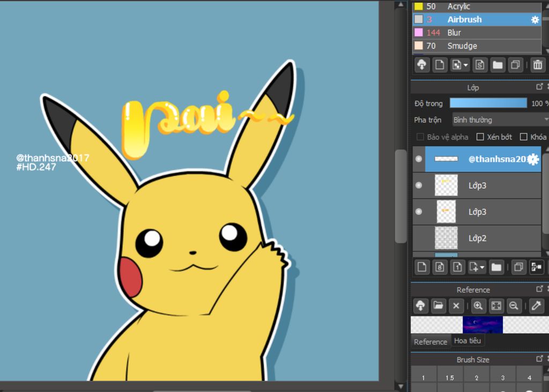Open the Pha trộn blend mode dropdown
Viewport: 549px width, 392px height.
[x=501, y=120]
